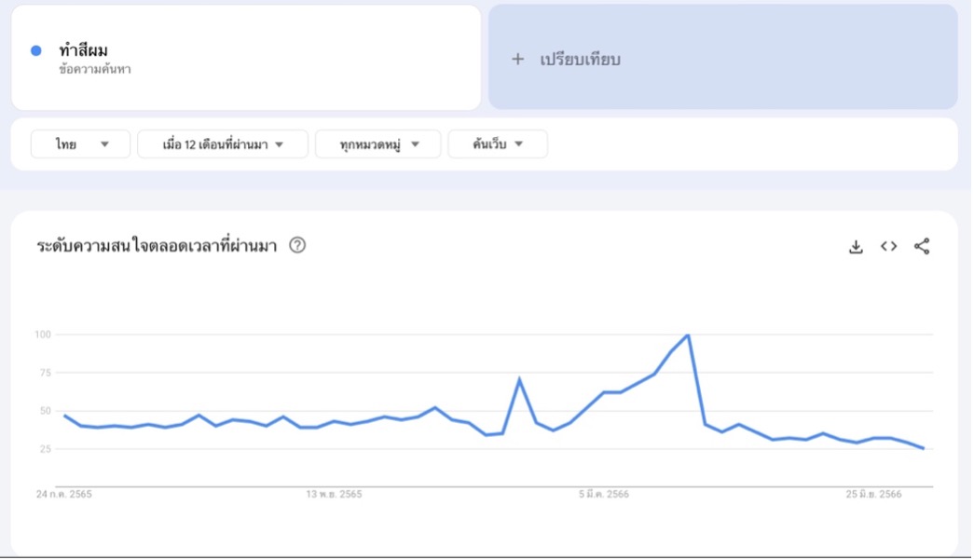Open the embed code icon

click(x=888, y=247)
